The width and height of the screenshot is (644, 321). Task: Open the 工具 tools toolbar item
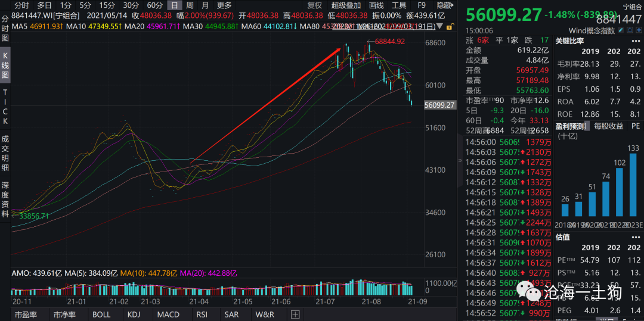click(x=399, y=5)
